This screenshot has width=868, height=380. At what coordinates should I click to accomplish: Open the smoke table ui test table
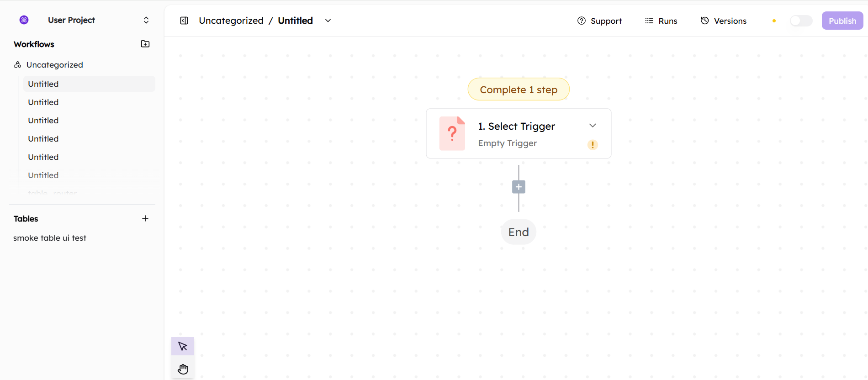click(x=50, y=238)
